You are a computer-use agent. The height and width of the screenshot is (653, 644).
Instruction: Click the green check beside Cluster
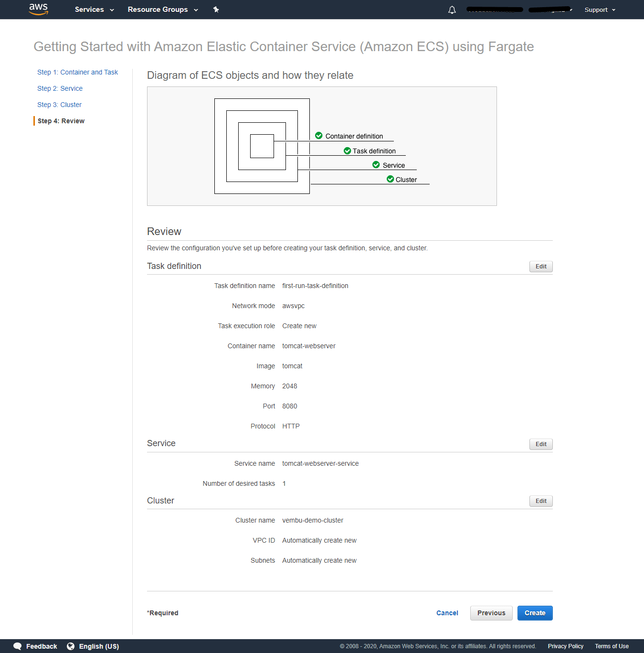coord(391,179)
